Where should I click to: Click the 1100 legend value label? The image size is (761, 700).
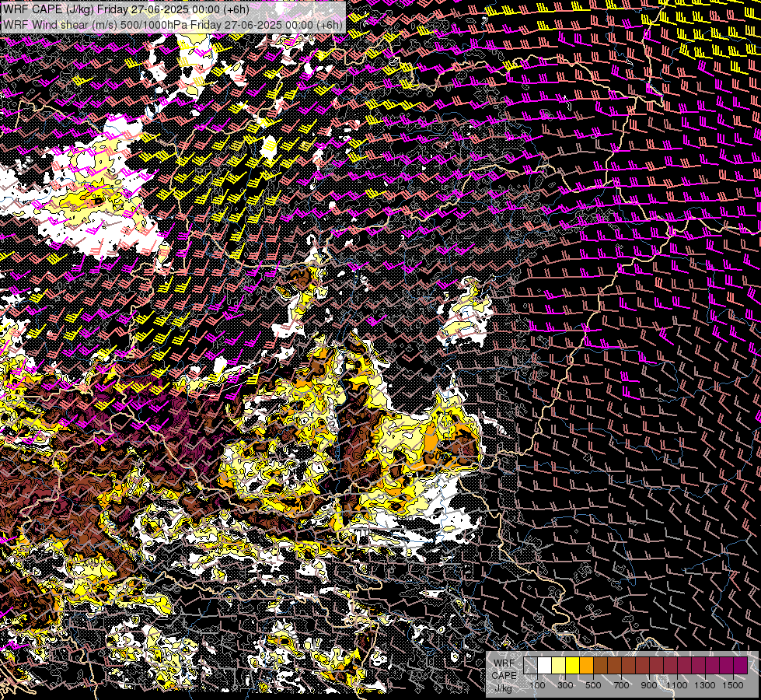[677, 685]
